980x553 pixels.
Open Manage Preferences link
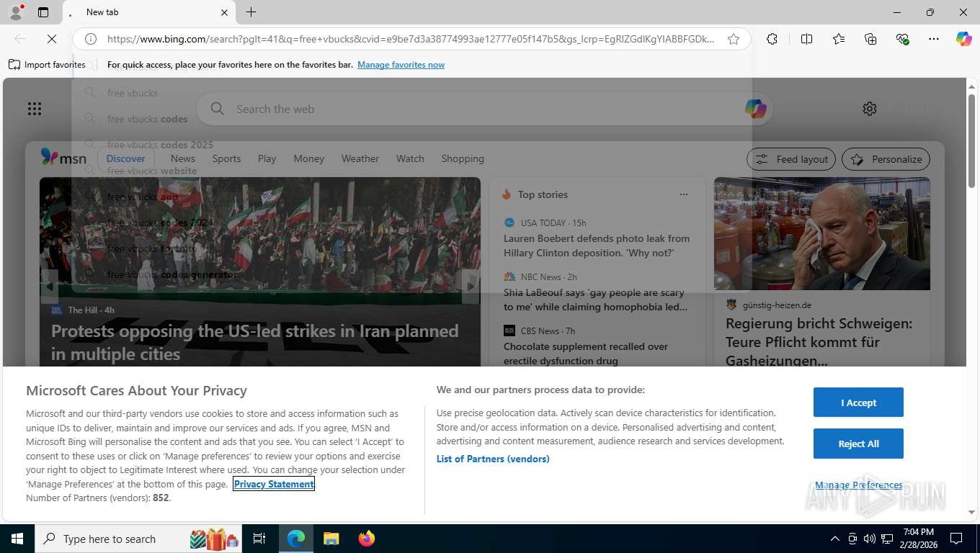[x=858, y=485]
